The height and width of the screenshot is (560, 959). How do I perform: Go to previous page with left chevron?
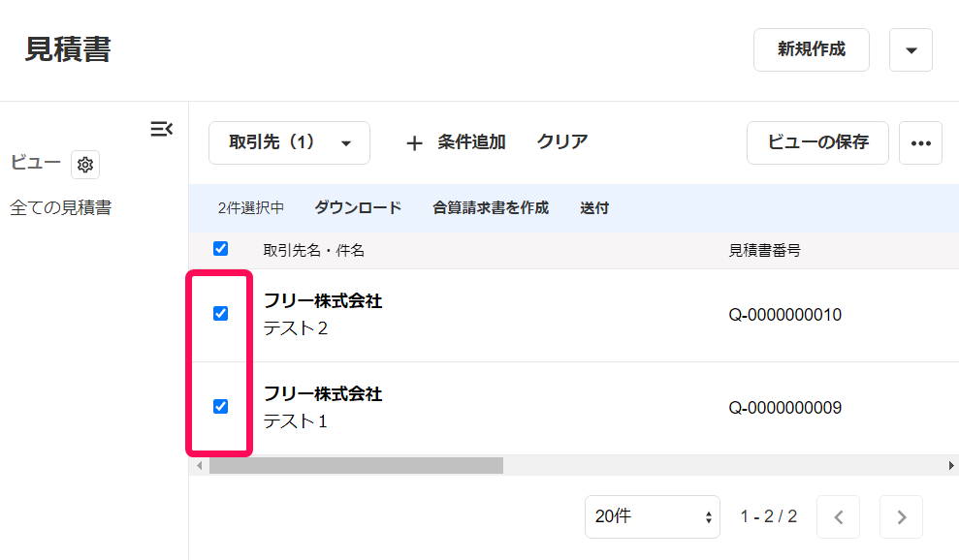point(839,517)
